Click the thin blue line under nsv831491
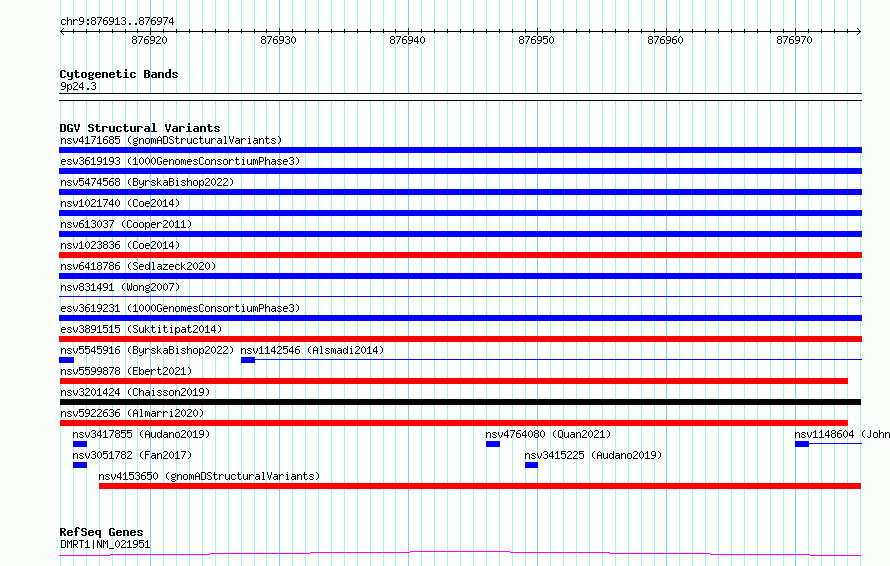The image size is (890, 566). point(460,296)
